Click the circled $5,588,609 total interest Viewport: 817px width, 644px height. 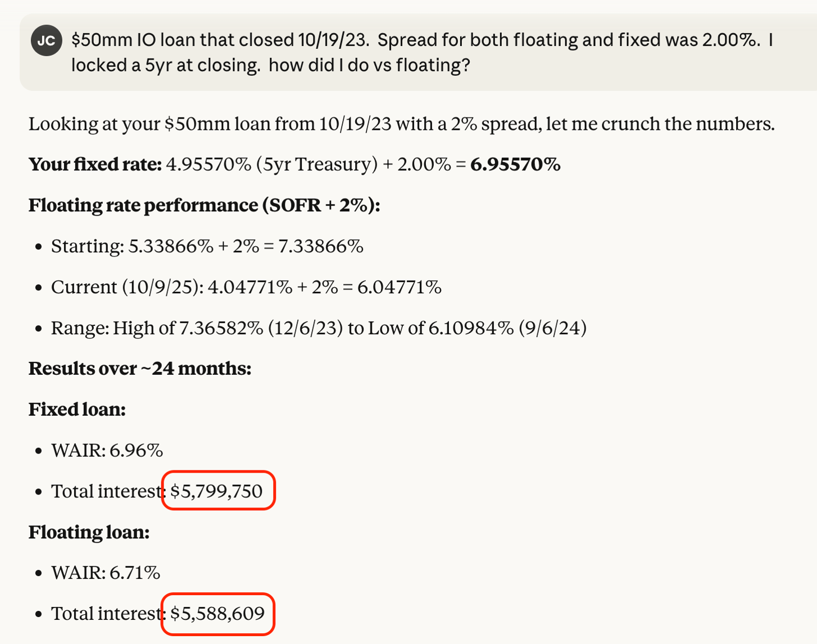pyautogui.click(x=217, y=614)
